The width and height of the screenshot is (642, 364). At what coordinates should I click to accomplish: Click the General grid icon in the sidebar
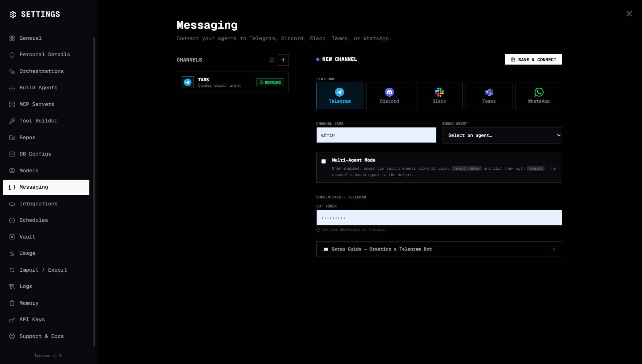(12, 38)
